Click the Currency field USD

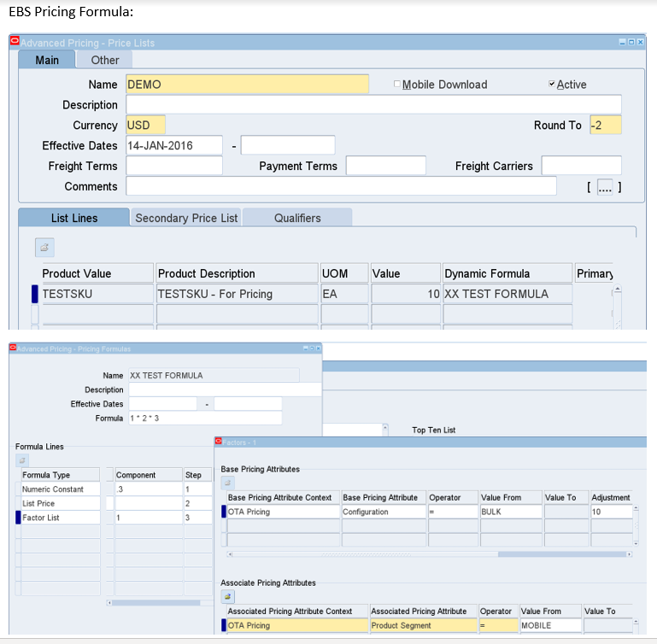click(145, 126)
